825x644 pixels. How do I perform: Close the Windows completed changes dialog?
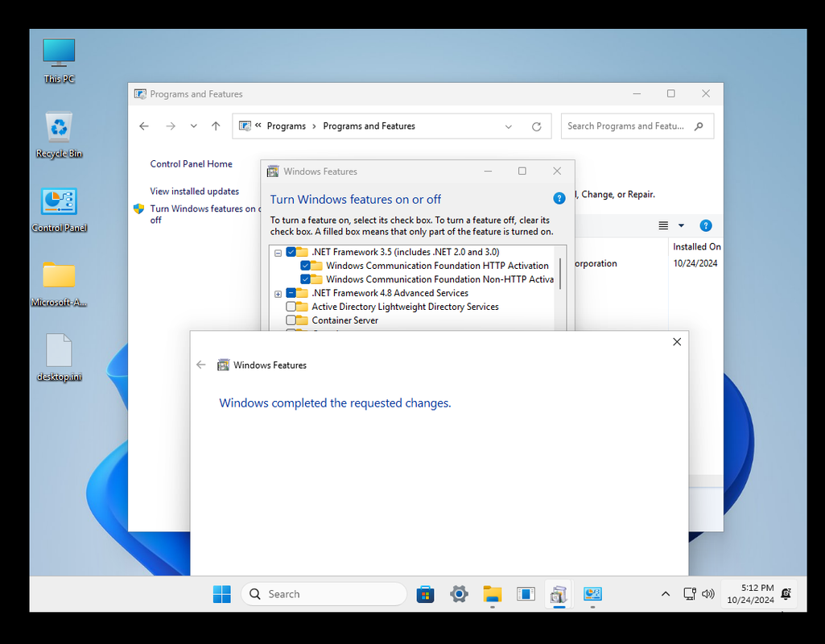tap(677, 342)
